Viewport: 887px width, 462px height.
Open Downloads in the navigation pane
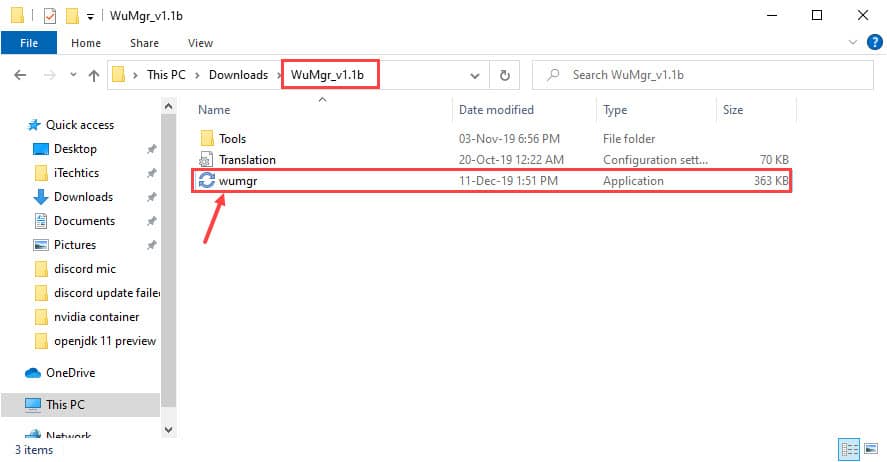[x=83, y=197]
